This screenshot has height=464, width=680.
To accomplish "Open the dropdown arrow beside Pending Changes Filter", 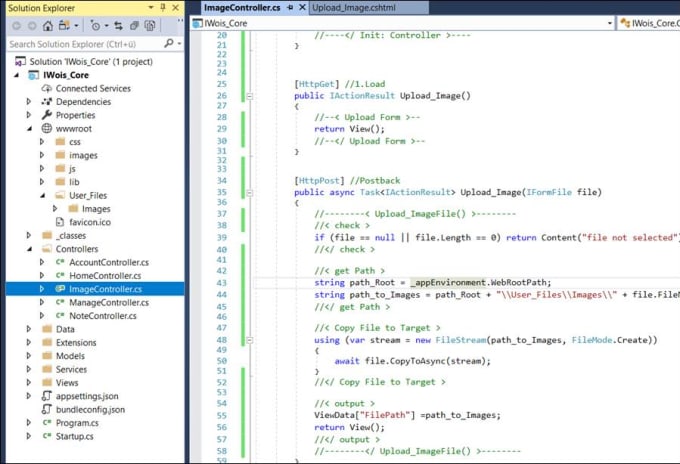I will coord(106,26).
